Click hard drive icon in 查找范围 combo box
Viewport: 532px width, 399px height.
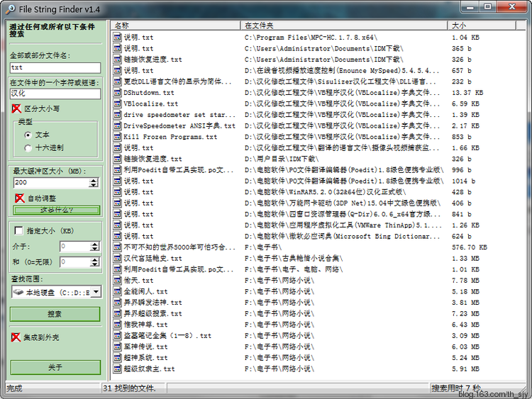tap(18, 292)
